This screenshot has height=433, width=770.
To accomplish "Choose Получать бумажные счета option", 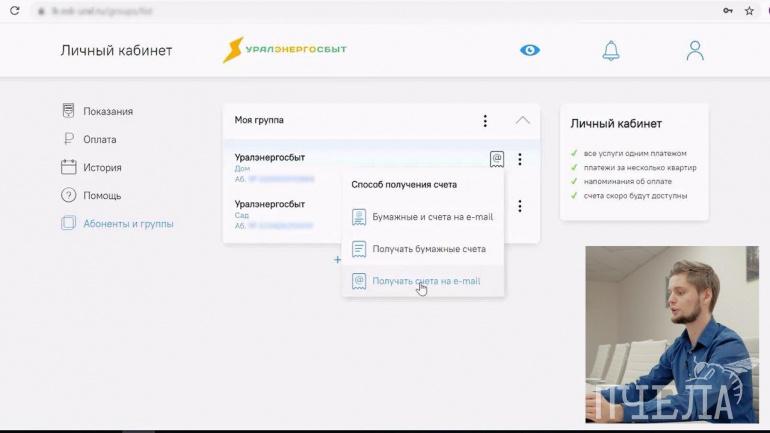I will (x=428, y=249).
